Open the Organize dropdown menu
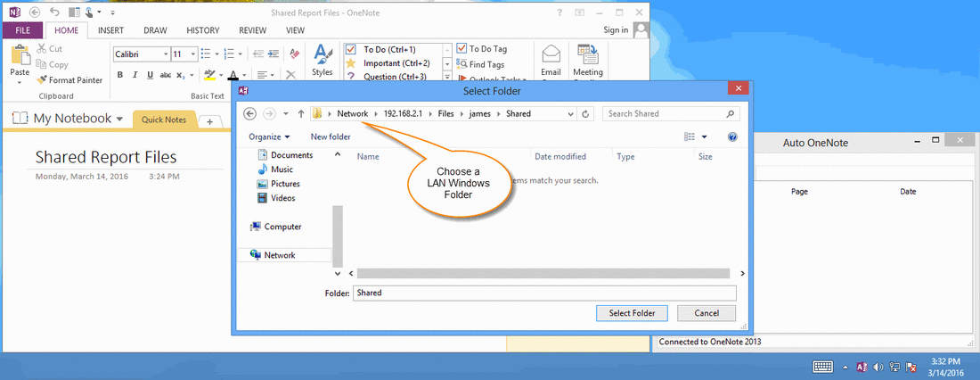The height and width of the screenshot is (380, 980). point(269,136)
